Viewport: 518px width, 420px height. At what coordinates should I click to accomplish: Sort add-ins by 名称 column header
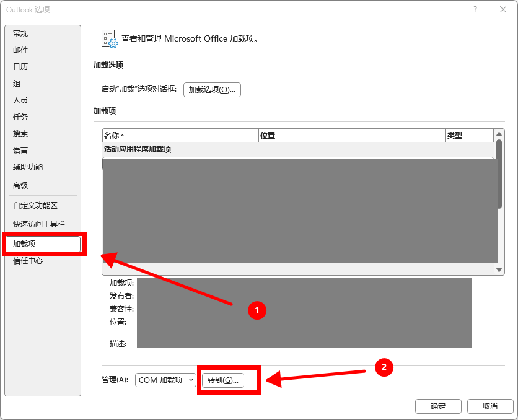[180, 136]
